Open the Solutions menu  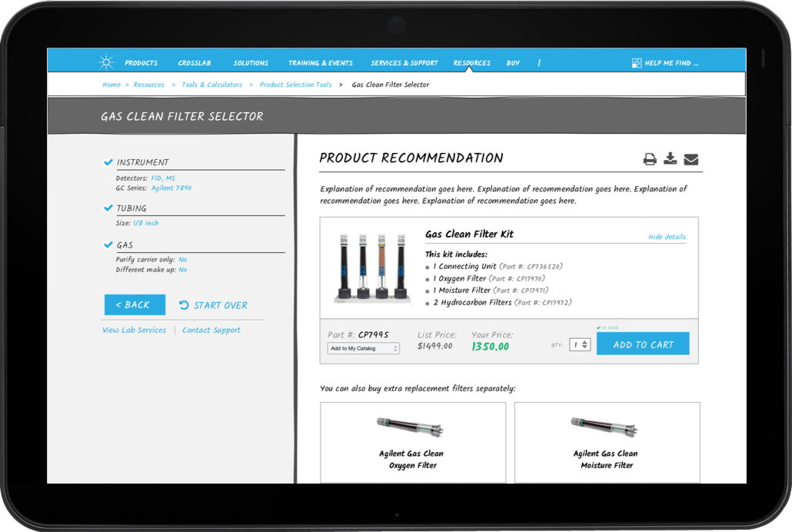pyautogui.click(x=251, y=63)
